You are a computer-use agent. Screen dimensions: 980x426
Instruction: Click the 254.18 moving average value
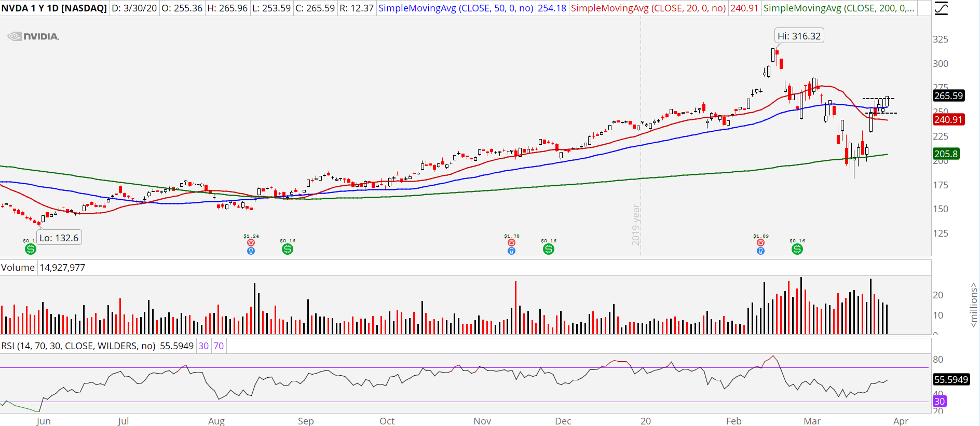552,8
